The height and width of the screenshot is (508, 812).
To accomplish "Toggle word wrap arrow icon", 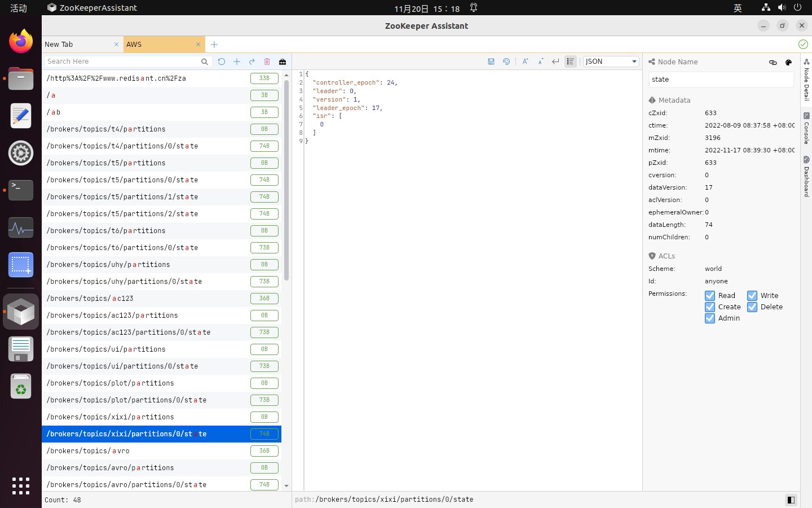I will pyautogui.click(x=555, y=62).
